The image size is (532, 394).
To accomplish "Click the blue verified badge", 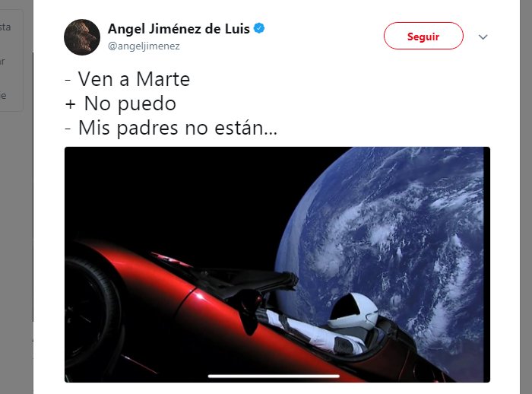I will 259,29.
